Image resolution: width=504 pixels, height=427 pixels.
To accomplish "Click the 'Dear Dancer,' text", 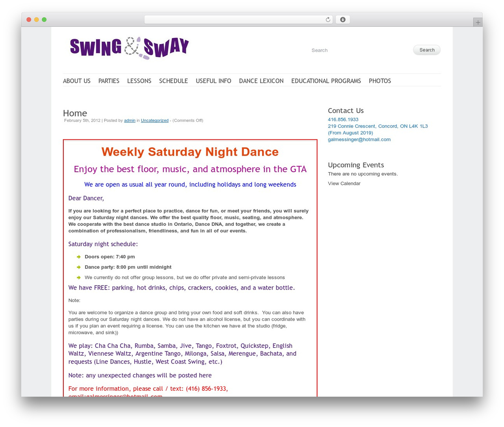I will click(86, 198).
